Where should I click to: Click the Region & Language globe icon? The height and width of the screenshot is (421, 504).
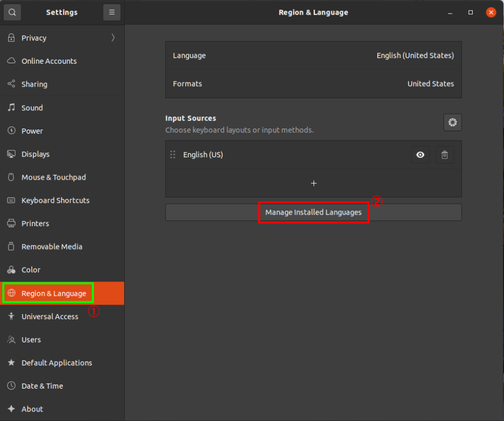point(11,293)
